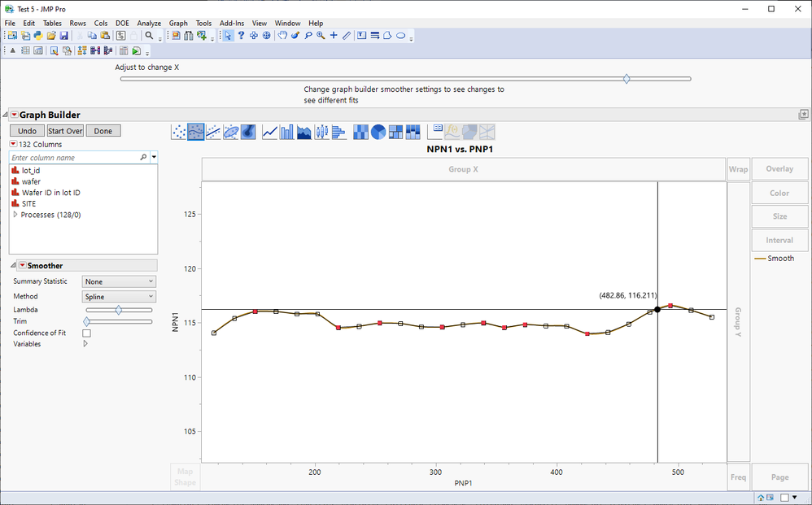Viewport: 812px width, 505px height.
Task: Pick the Box Plot element icon
Action: [321, 132]
